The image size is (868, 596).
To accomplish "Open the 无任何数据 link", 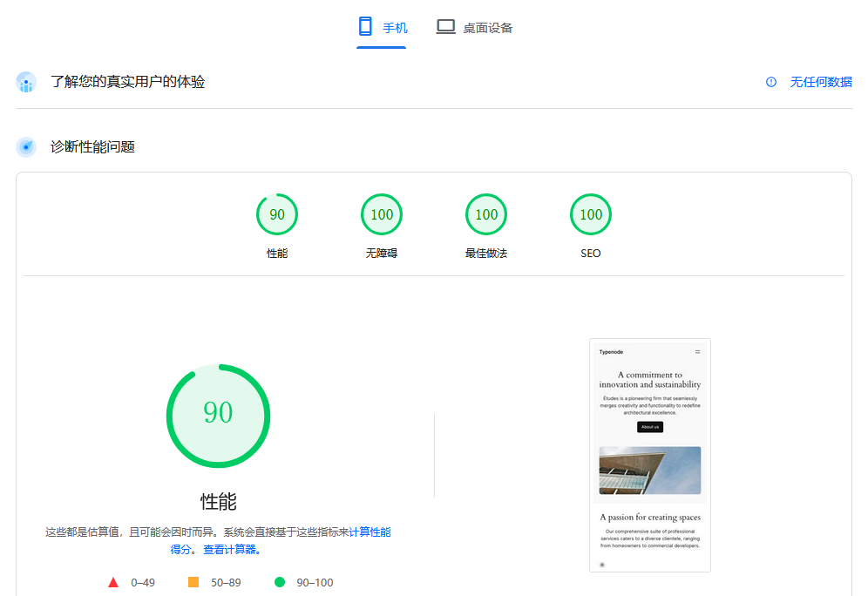I will pyautogui.click(x=820, y=82).
